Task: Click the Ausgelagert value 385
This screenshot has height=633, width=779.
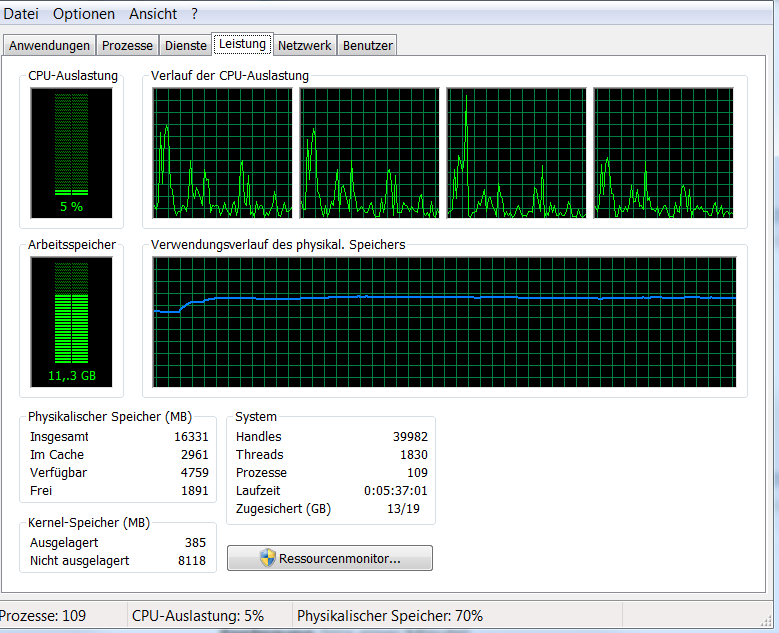Action: pos(195,543)
